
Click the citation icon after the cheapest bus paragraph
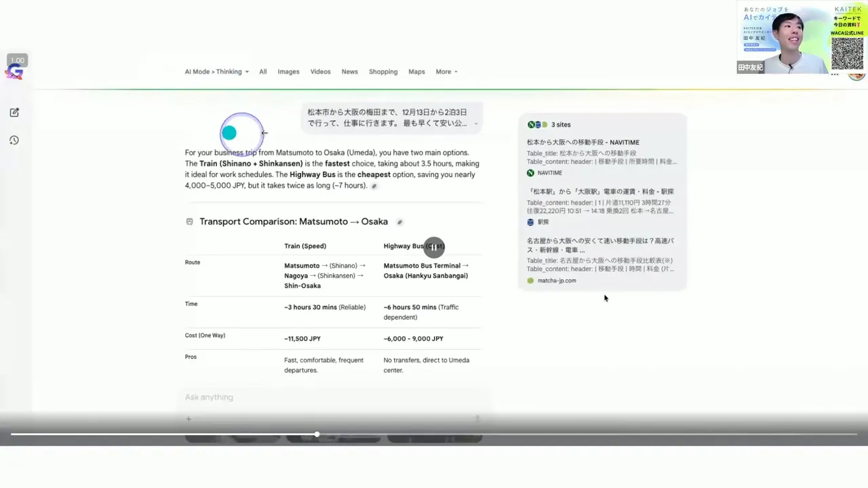click(374, 186)
